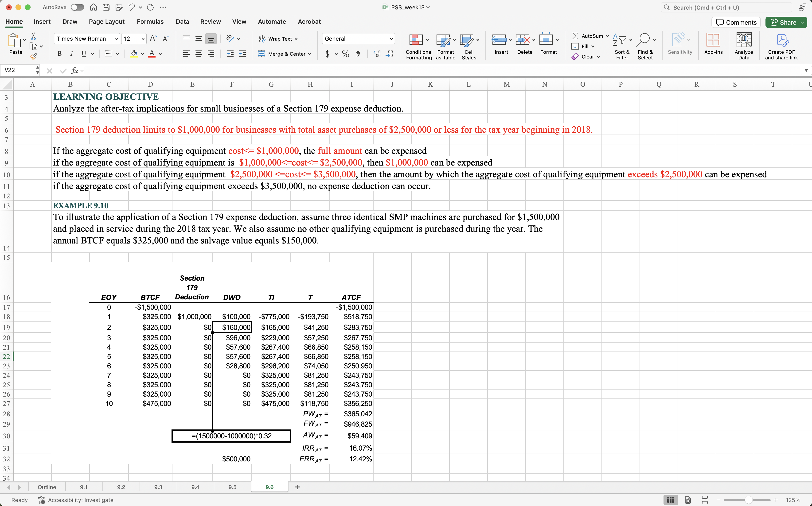Align text left in cell
The image size is (812, 506).
(x=187, y=54)
